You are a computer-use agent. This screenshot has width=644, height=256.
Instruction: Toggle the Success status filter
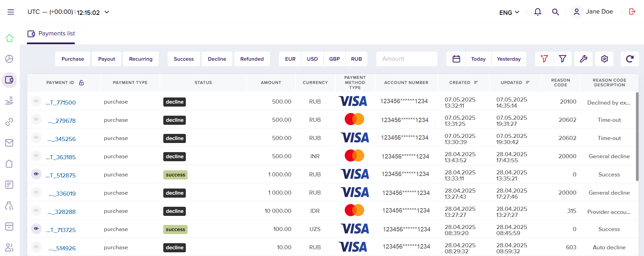click(x=184, y=59)
